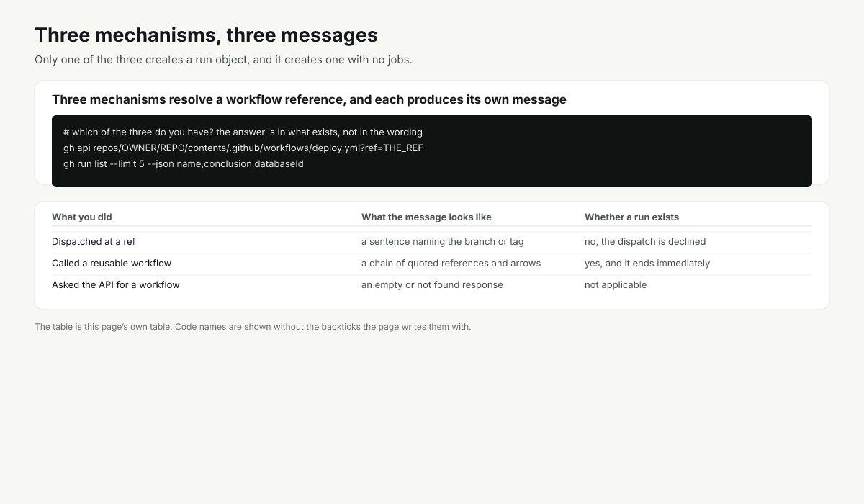Click the 'Called a reusable workflow' cell
864x504 pixels.
[112, 264]
